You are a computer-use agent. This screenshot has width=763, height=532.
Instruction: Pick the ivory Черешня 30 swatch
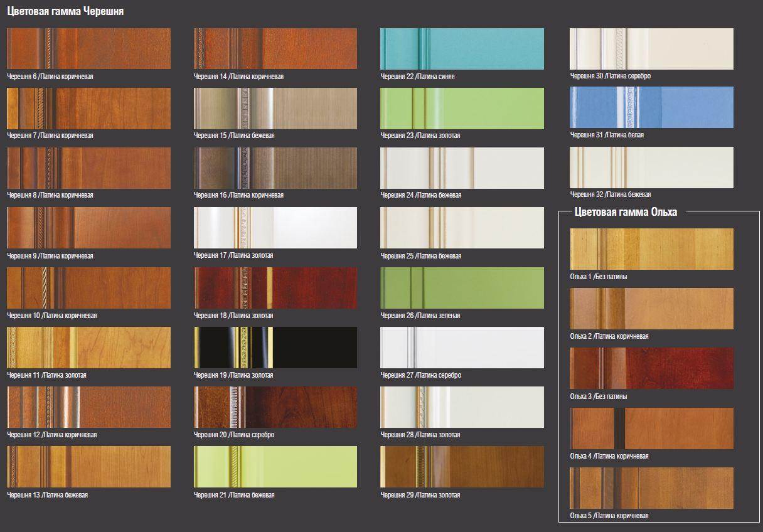tap(651, 48)
